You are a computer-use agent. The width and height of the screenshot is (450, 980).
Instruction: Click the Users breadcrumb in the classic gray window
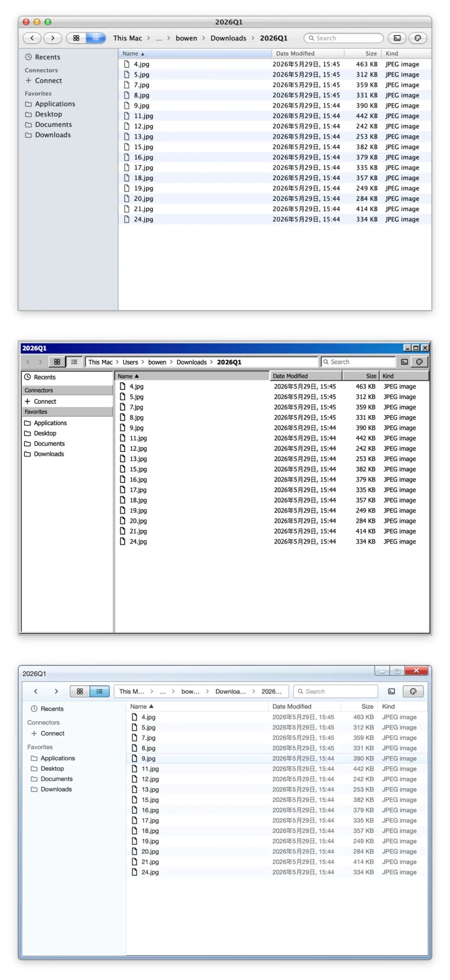[130, 362]
